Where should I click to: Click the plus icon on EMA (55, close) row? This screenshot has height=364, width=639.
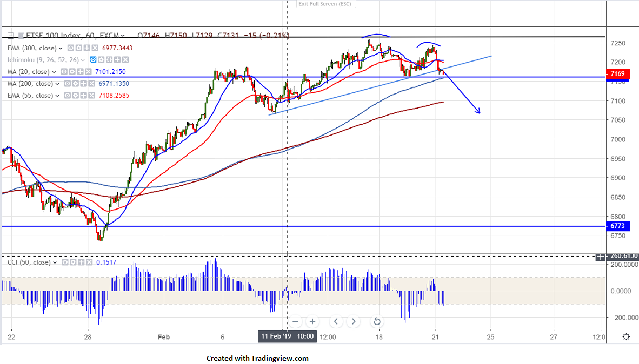click(84, 95)
